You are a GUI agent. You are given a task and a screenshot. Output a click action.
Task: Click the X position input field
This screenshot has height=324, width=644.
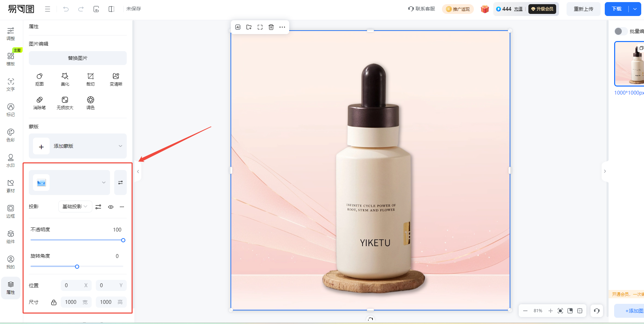click(76, 285)
